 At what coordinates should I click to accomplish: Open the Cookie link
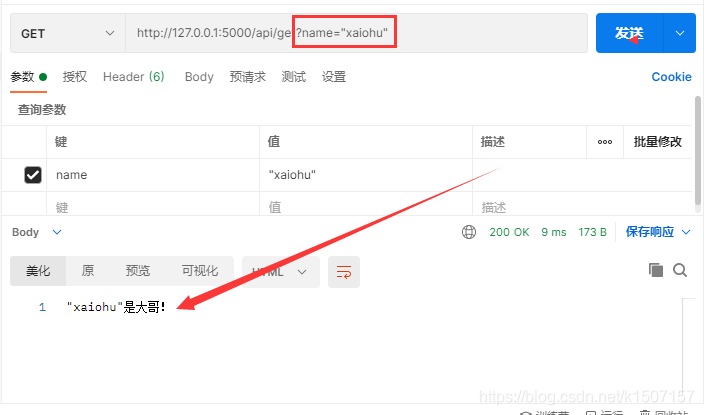point(671,77)
